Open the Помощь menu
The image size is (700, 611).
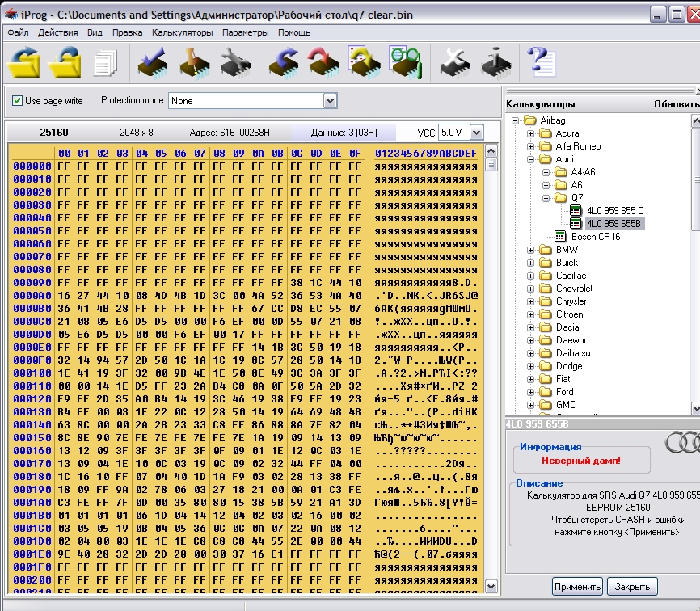[294, 32]
